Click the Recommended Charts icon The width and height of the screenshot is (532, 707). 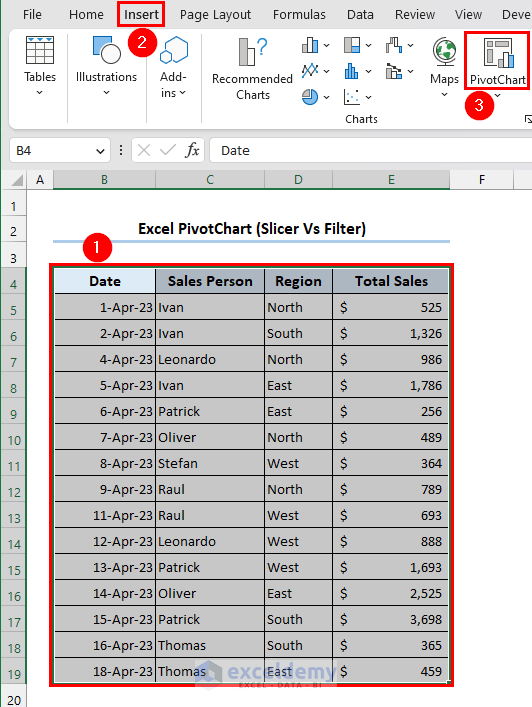tap(252, 52)
